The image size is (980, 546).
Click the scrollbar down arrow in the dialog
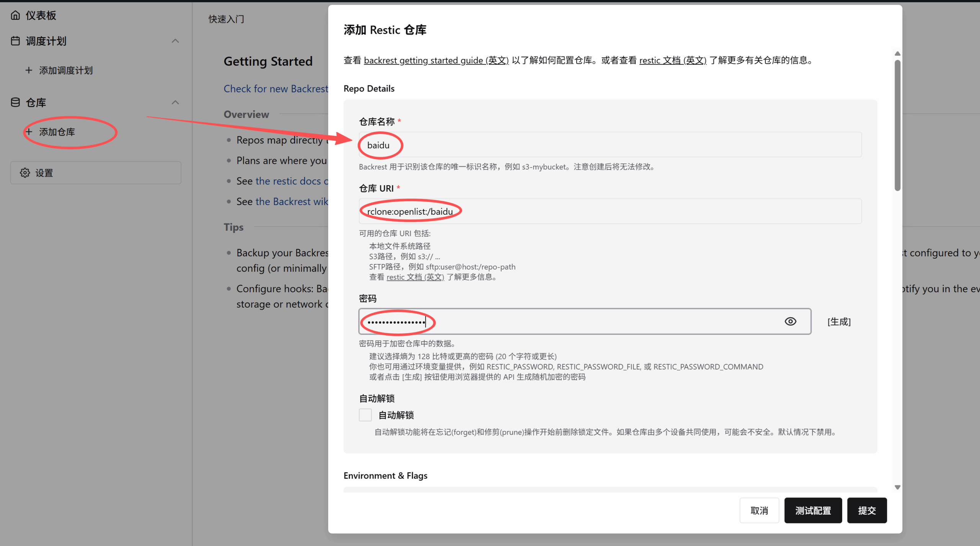pos(897,487)
